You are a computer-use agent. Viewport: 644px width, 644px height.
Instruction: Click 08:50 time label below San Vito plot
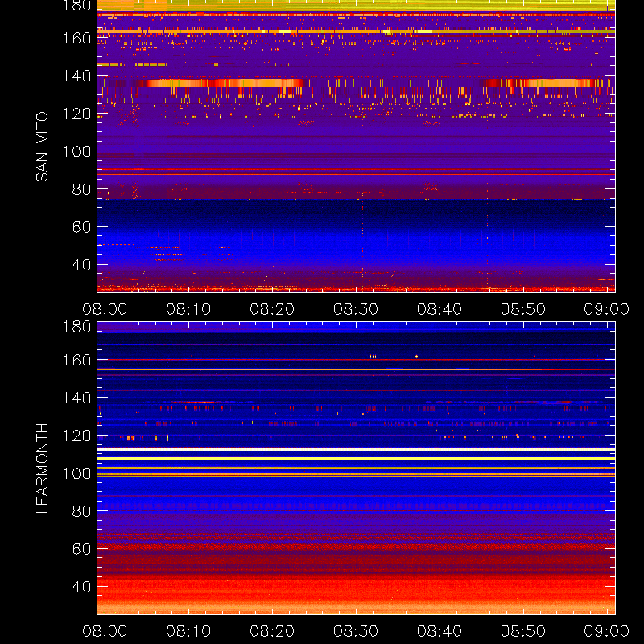(523, 309)
